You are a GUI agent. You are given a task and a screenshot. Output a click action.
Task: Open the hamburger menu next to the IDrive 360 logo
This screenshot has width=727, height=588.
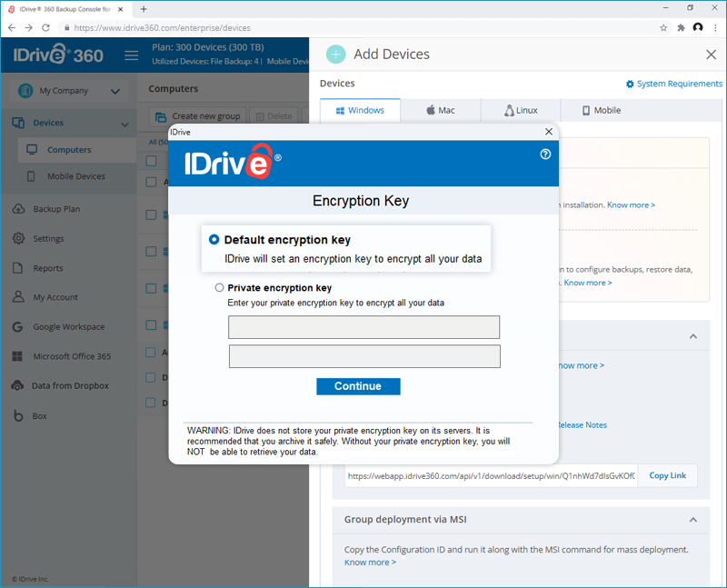131,55
